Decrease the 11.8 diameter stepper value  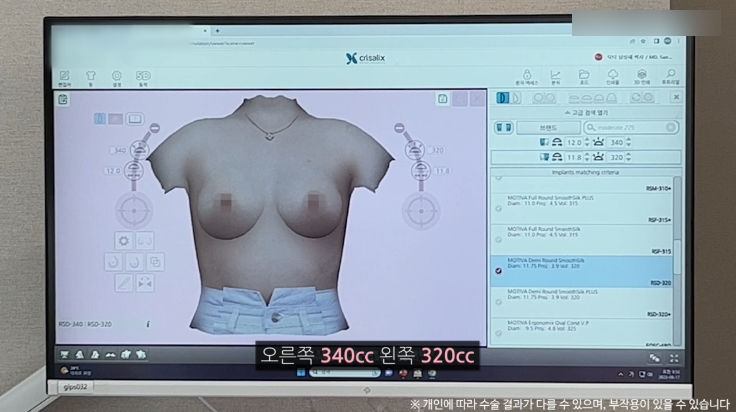point(587,160)
